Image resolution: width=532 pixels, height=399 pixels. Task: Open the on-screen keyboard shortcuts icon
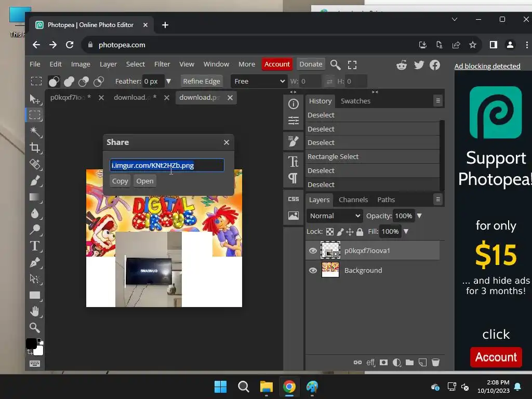coord(35,364)
